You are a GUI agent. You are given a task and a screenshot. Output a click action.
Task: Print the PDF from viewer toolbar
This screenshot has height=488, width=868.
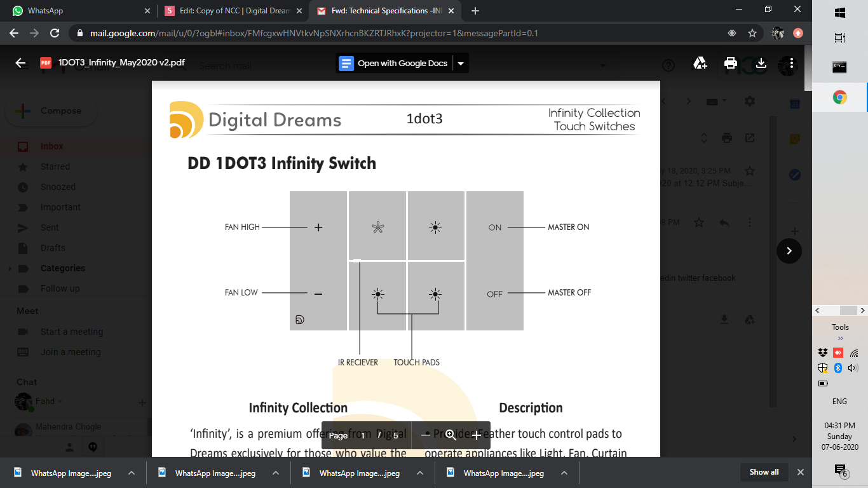click(731, 63)
